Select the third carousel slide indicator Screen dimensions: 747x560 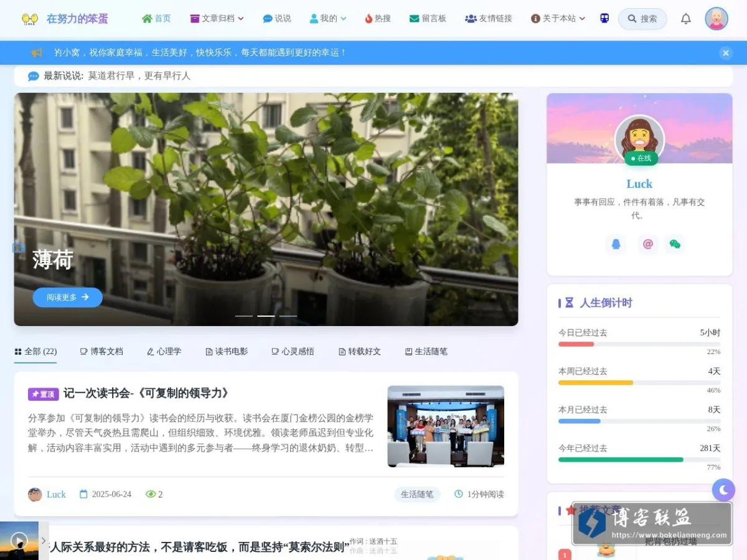pos(288,316)
